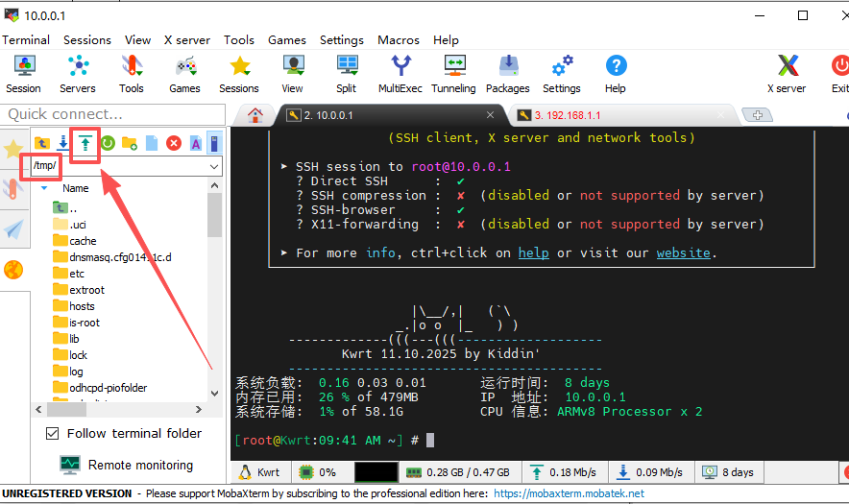Click the help link in terminal
The image size is (849, 504).
coord(533,252)
